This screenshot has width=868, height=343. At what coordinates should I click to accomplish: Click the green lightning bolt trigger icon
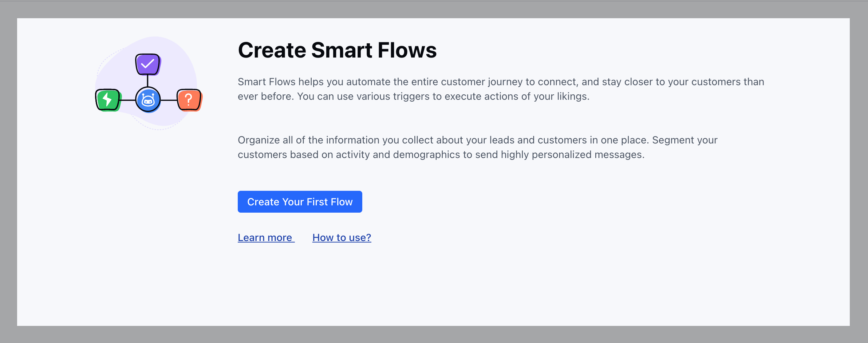pyautogui.click(x=108, y=100)
